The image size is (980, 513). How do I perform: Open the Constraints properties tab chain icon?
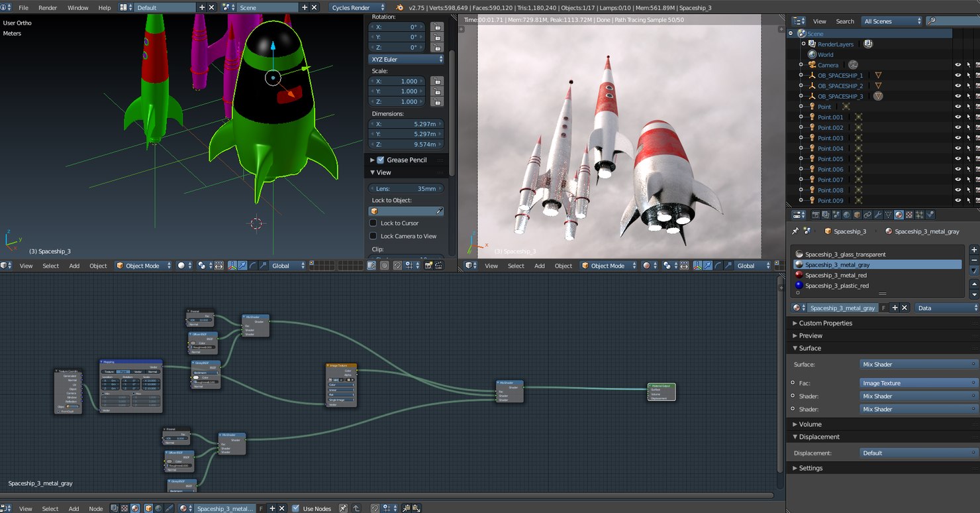tap(867, 215)
